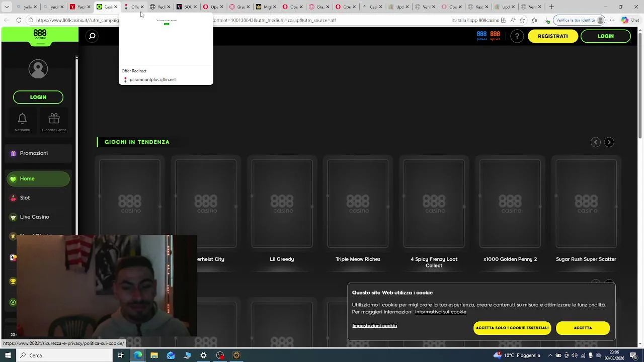Switch to the BOC tab
The image size is (644, 362).
pyautogui.click(x=187, y=7)
